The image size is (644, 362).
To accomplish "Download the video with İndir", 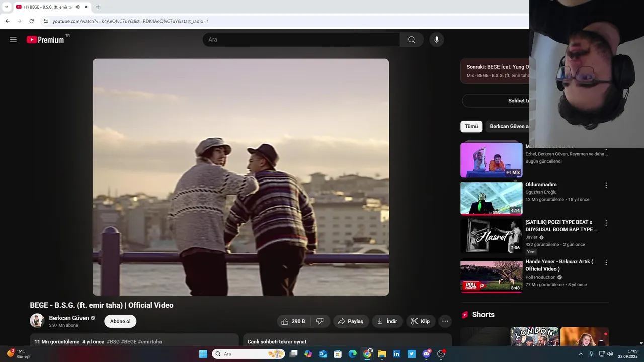I will click(387, 321).
